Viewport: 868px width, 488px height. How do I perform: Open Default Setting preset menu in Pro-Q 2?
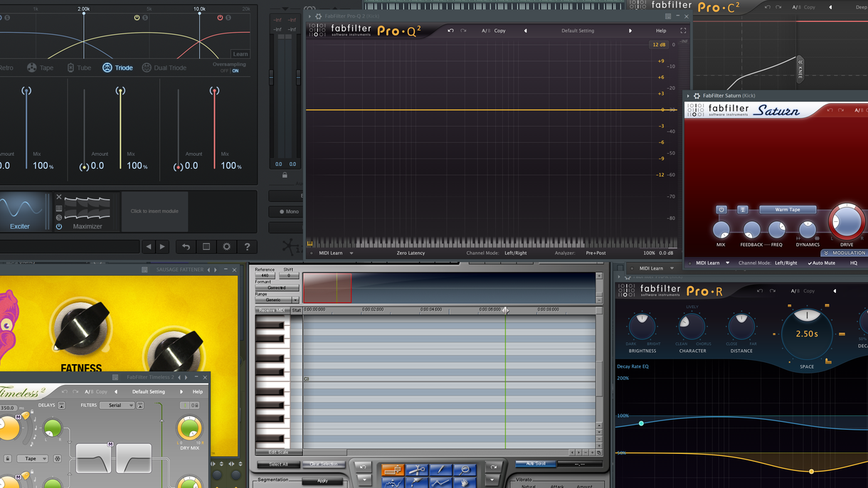(578, 31)
